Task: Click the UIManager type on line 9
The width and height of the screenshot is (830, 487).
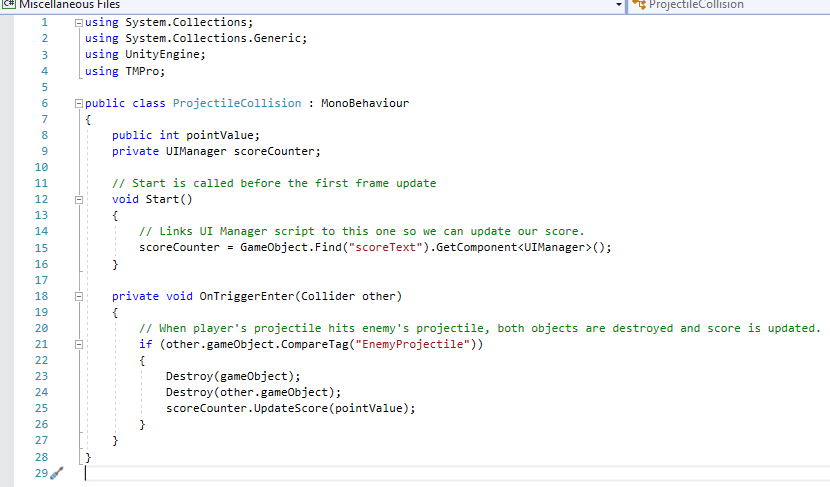Action: click(x=196, y=151)
